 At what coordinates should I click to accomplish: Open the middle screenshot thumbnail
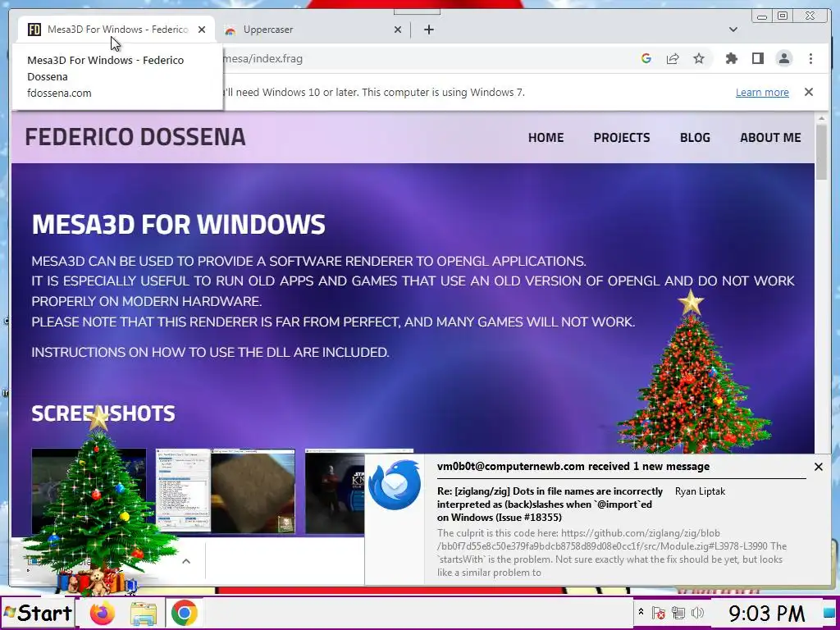pos(225,491)
